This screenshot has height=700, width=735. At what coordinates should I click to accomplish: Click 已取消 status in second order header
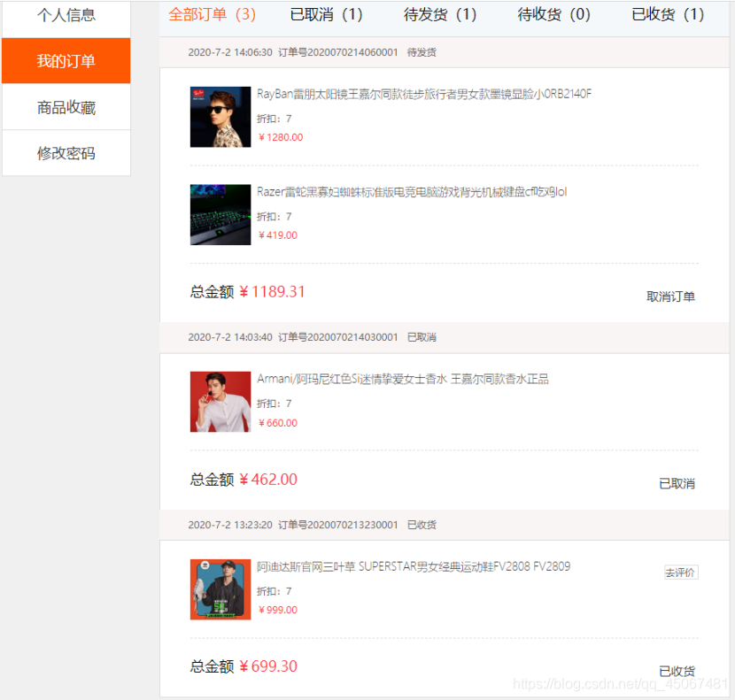click(x=422, y=337)
